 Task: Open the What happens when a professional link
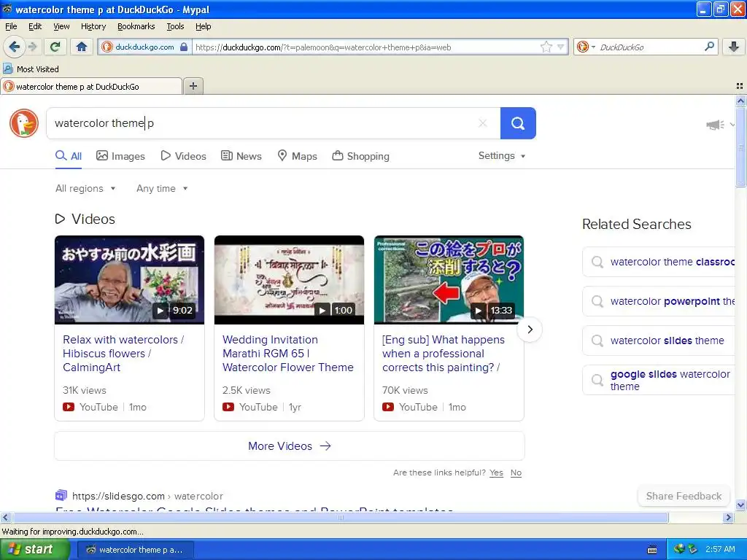point(443,354)
